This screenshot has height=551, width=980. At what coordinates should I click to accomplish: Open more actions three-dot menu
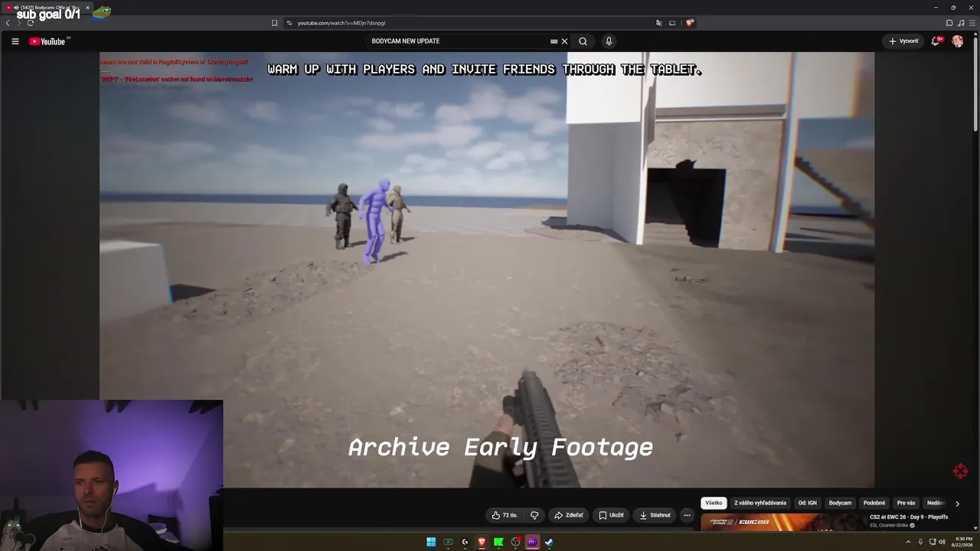[687, 515]
